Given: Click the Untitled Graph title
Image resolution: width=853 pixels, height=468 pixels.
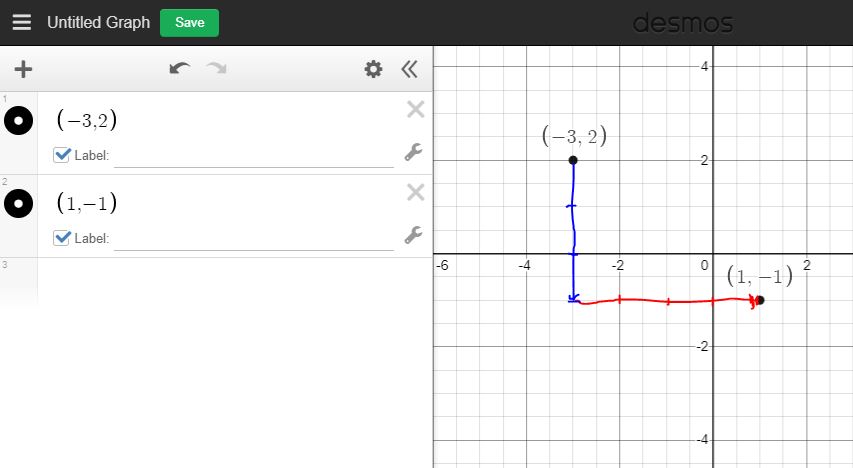Looking at the screenshot, I should click(98, 22).
